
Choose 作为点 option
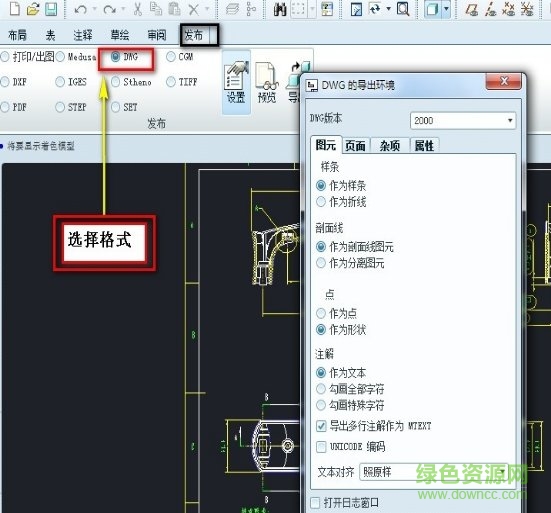[321, 313]
